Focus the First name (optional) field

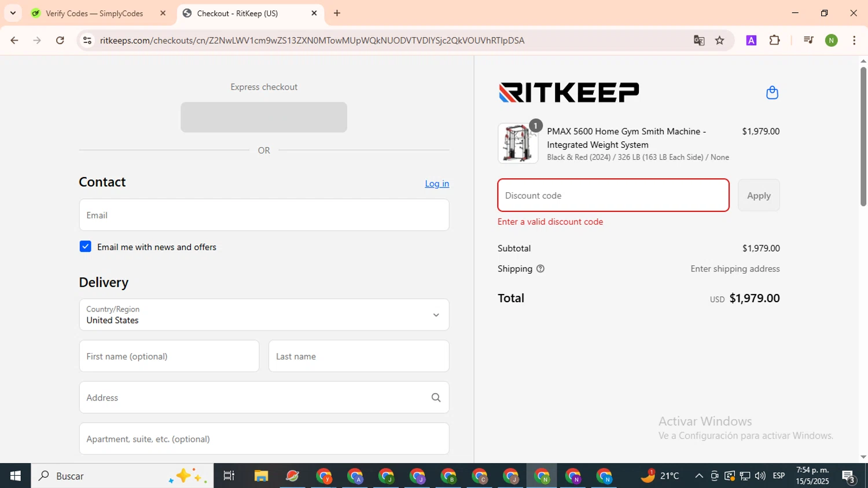[169, 356]
